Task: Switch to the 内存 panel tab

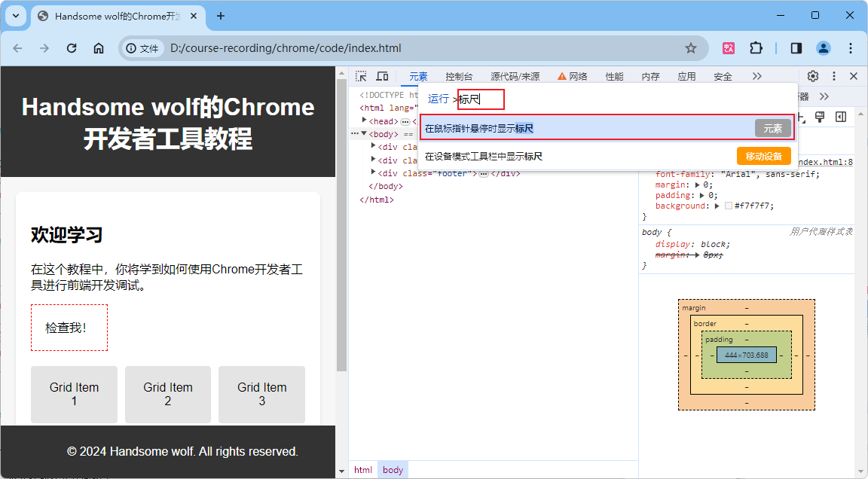Action: click(650, 76)
